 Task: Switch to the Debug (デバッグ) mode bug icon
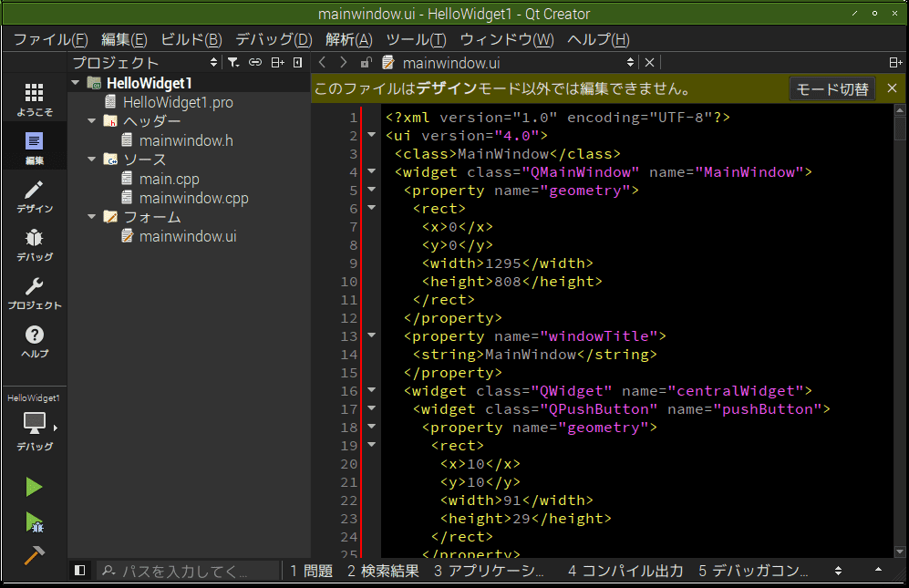point(35,244)
